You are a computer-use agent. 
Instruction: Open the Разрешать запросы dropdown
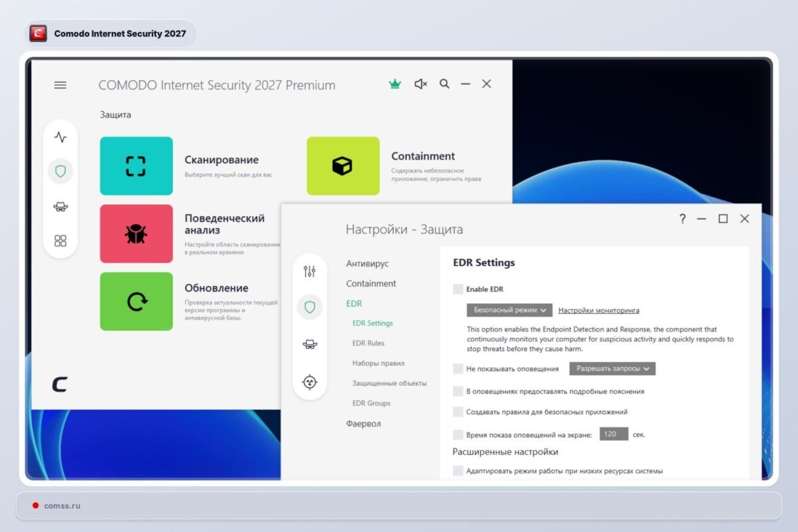612,368
